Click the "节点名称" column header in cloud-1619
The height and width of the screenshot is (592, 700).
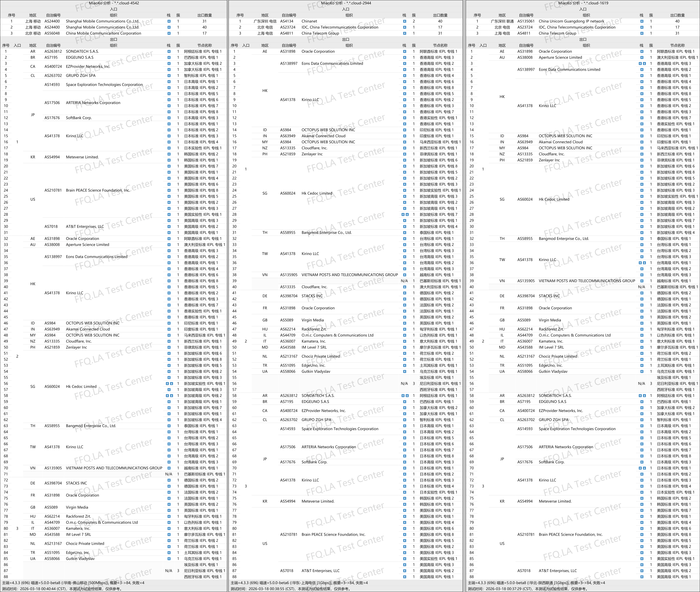pos(678,45)
